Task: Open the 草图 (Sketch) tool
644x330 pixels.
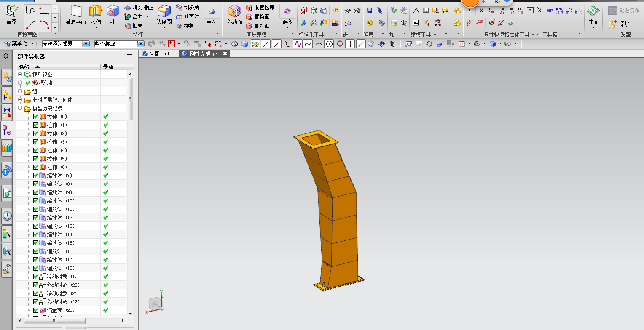Action: [x=12, y=15]
